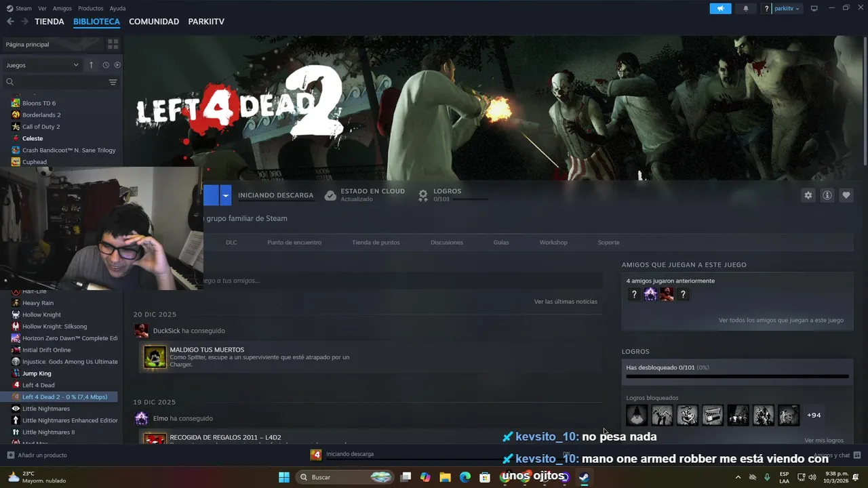The image size is (868, 488).
Task: Open the Amigos menu
Action: pyautogui.click(x=62, y=8)
